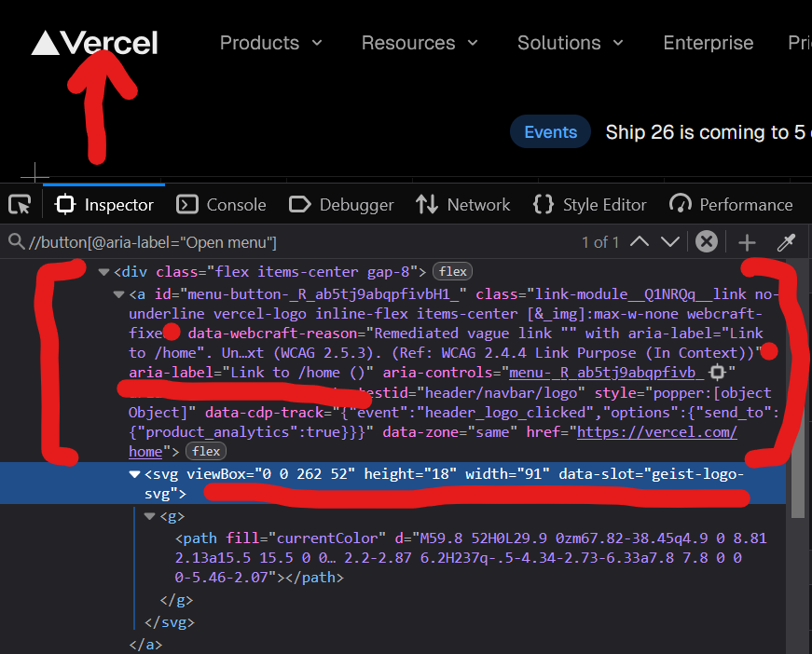Go to previous search result arrow
812x654 pixels.
coord(640,241)
